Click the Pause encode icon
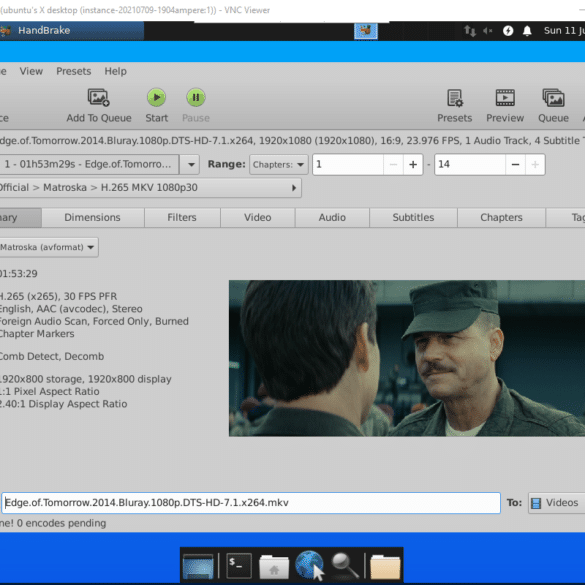The image size is (585, 585). click(x=195, y=98)
